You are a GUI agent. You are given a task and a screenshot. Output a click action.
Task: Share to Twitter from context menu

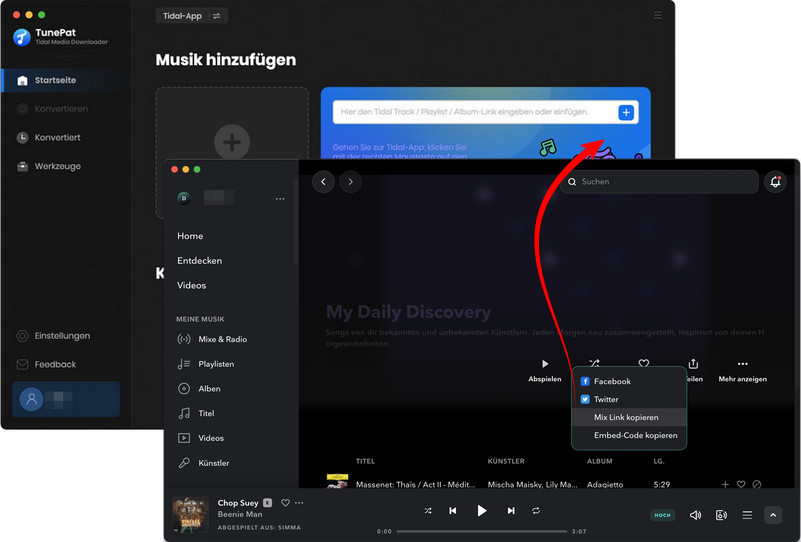629,399
